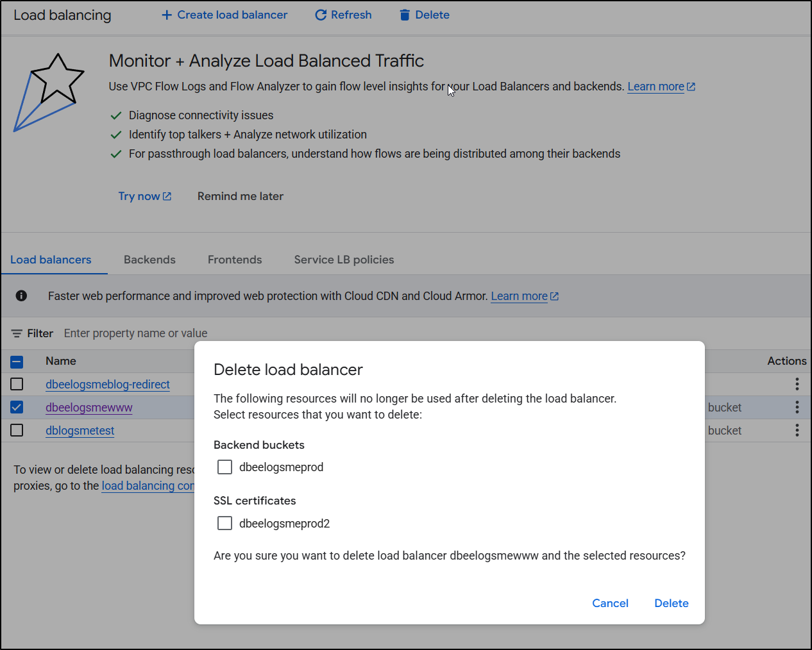Click the info icon in CDN banner
Image resolution: width=812 pixels, height=650 pixels.
(21, 296)
